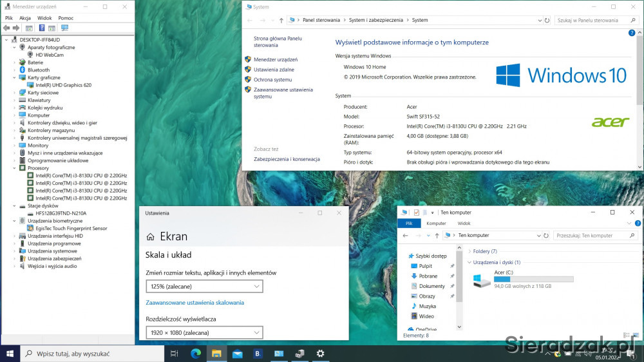Click the help icon in Device Manager toolbar
644x362 pixels.
[41, 28]
